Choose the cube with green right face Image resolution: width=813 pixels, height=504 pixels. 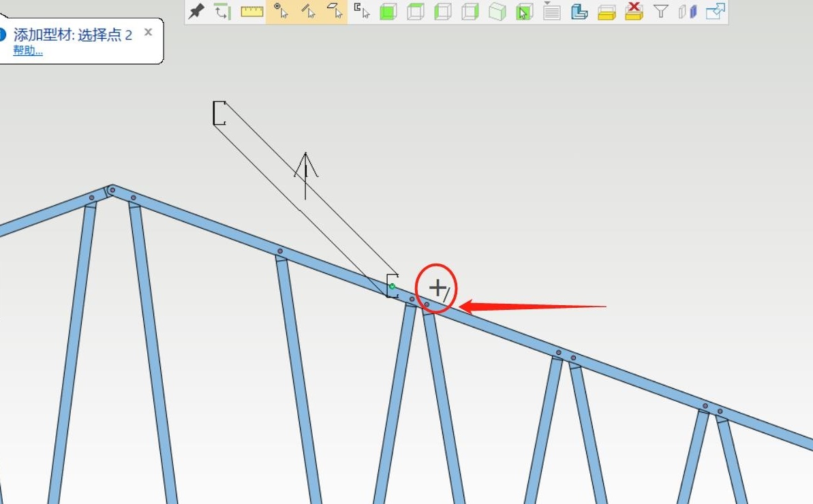click(x=470, y=12)
